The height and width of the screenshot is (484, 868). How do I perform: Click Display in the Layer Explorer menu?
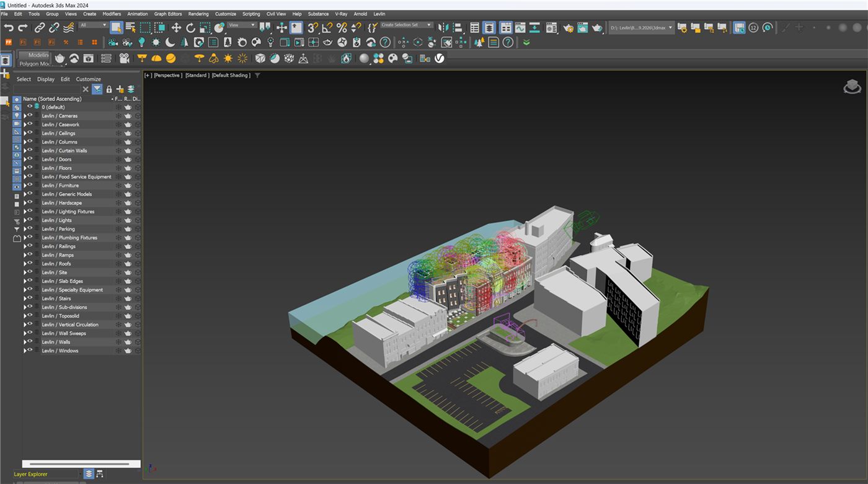46,79
